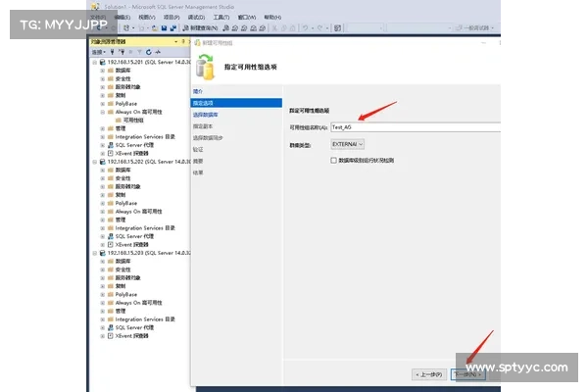Open the 窗口(W) menu
The image size is (588, 392).
(247, 18)
